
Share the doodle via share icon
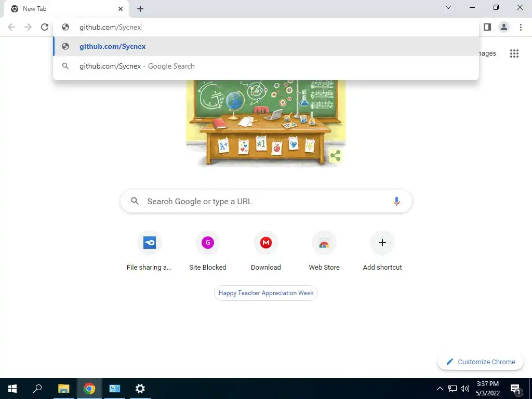[x=335, y=156]
